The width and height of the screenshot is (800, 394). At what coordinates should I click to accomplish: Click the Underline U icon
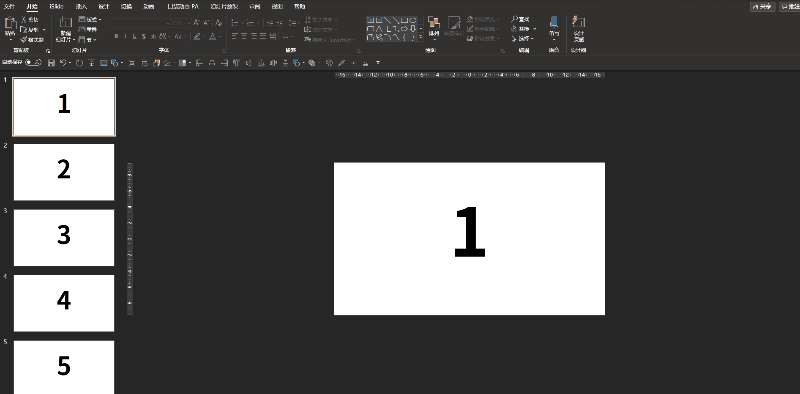[x=135, y=36]
